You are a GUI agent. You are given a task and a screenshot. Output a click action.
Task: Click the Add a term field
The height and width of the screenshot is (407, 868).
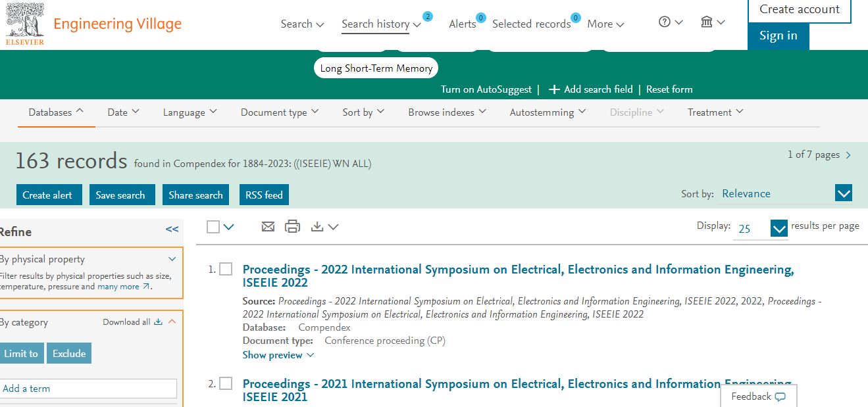pos(88,389)
